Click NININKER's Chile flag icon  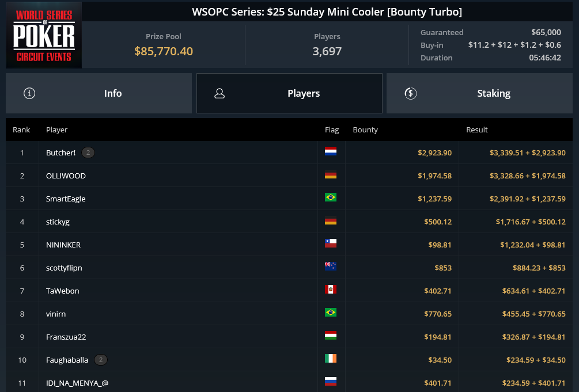click(x=331, y=243)
